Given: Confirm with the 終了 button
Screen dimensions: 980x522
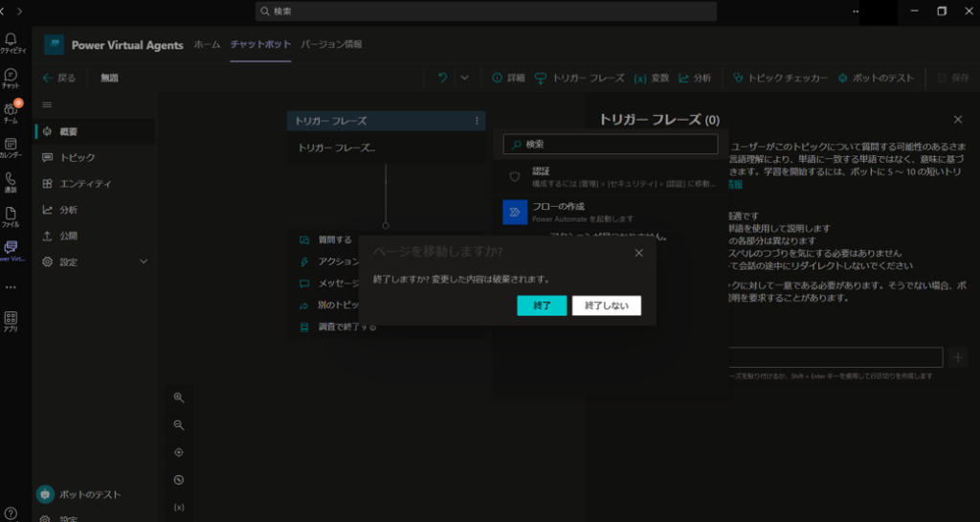Looking at the screenshot, I should click(542, 306).
